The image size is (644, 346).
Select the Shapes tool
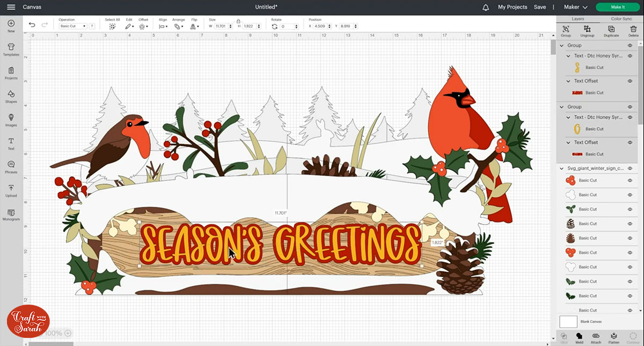click(11, 96)
